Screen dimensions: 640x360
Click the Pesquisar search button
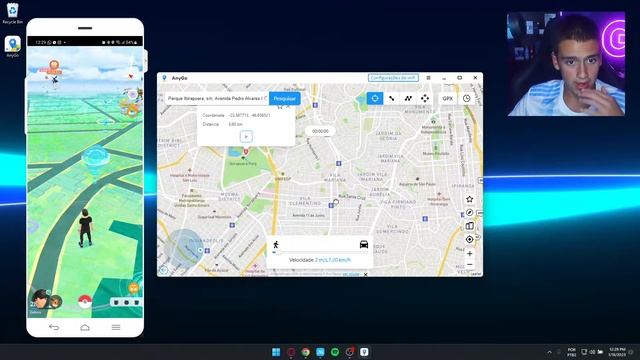(x=284, y=98)
